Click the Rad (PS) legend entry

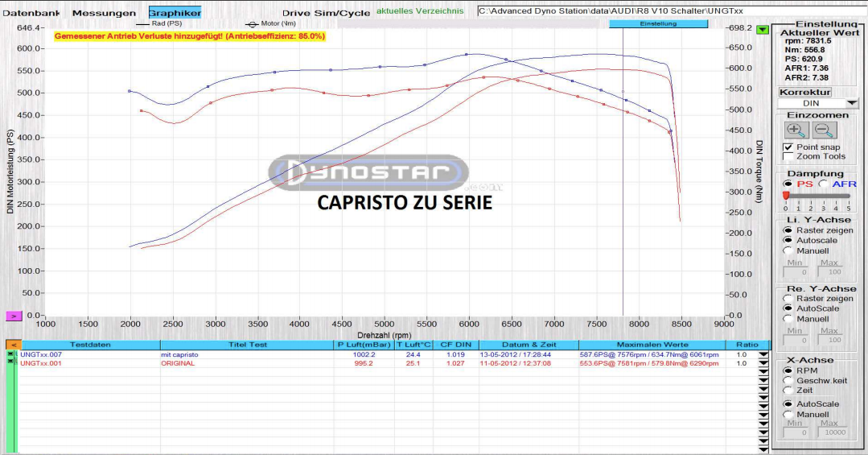158,24
